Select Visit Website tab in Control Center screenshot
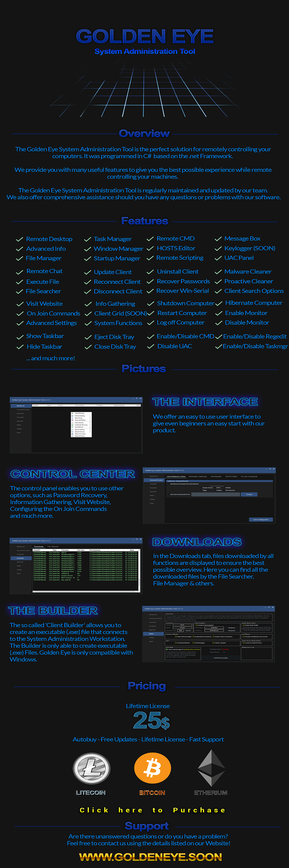289x868 pixels. pos(216,476)
